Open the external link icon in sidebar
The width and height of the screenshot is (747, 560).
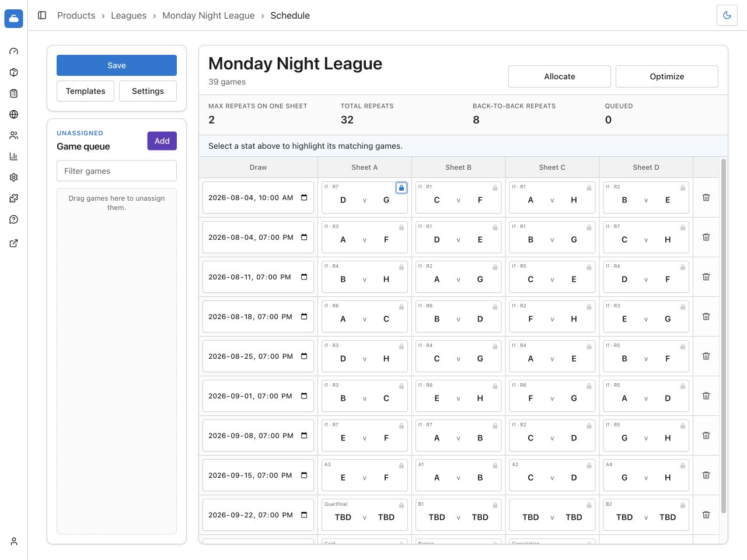point(14,243)
